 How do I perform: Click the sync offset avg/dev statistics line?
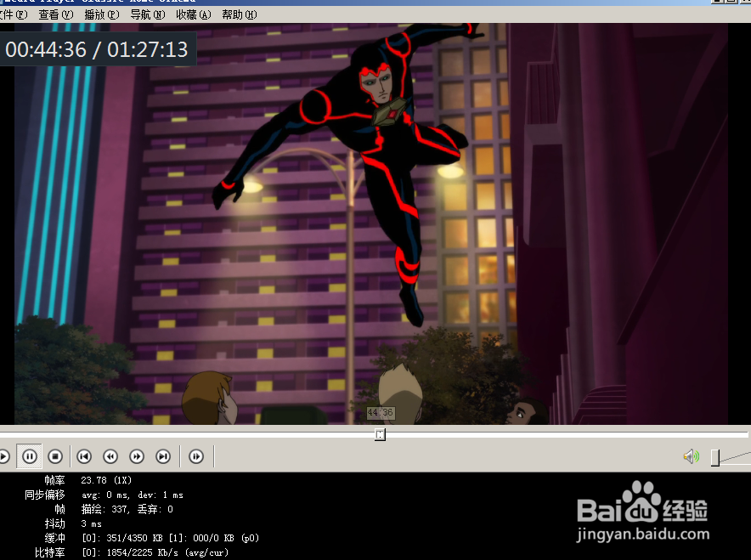pos(133,495)
